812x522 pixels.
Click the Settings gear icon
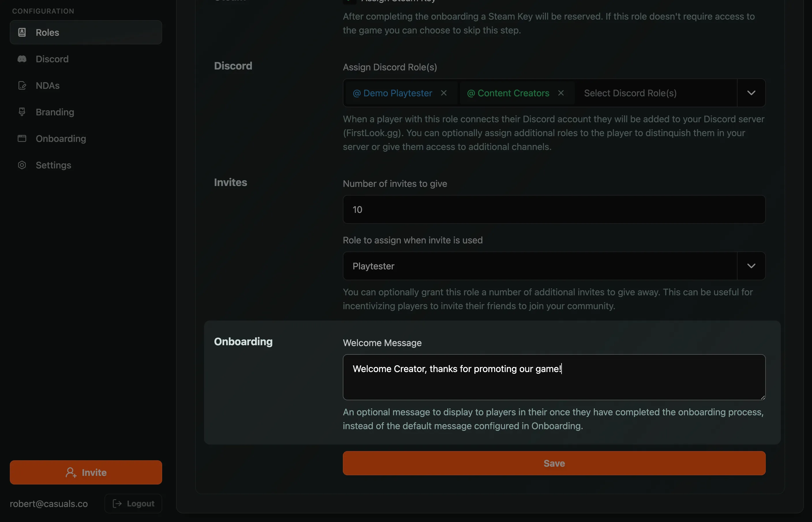tap(22, 165)
